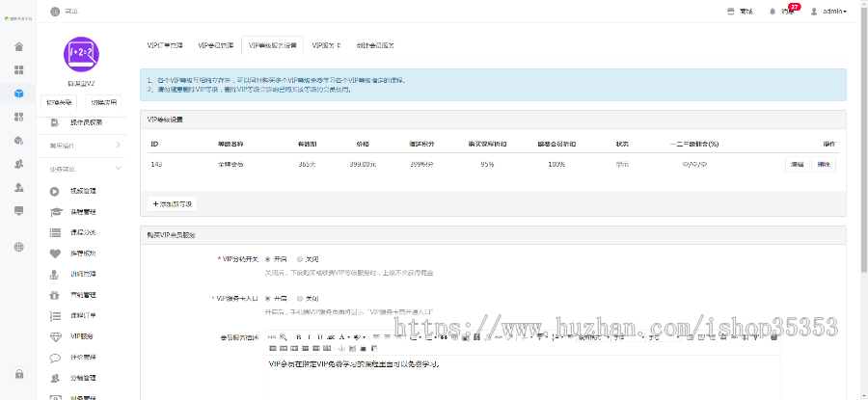868x400 pixels.
Task: Click the 切换应用 button
Action: coord(103,103)
